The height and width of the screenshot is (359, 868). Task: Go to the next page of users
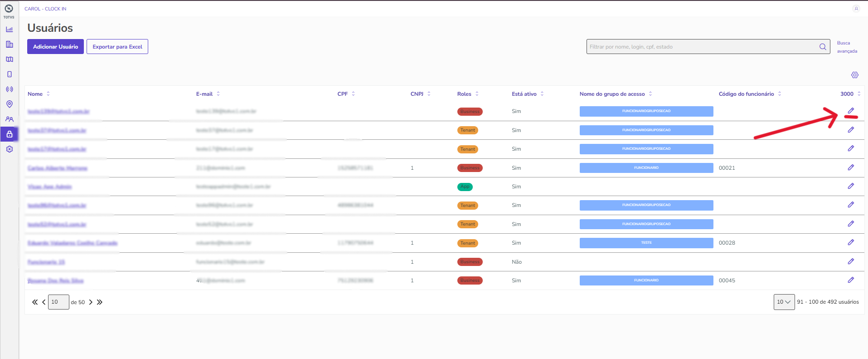tap(91, 302)
